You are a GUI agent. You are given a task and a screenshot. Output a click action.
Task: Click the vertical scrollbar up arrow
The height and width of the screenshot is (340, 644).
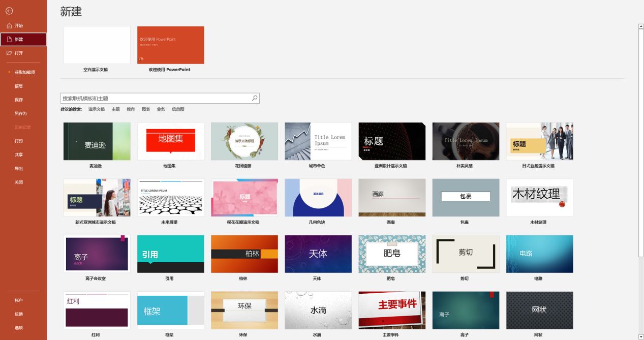pos(641,26)
